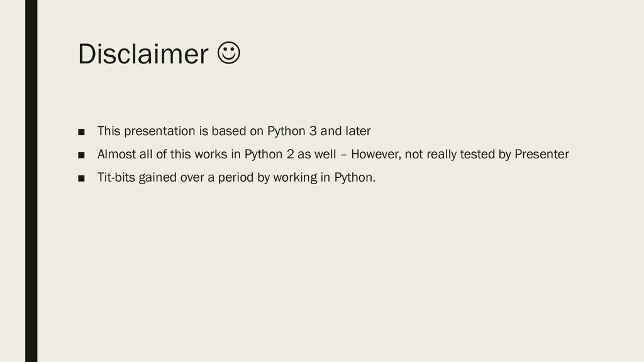Click the second bullet square marker
This screenshot has height=362, width=644.
click(81, 155)
